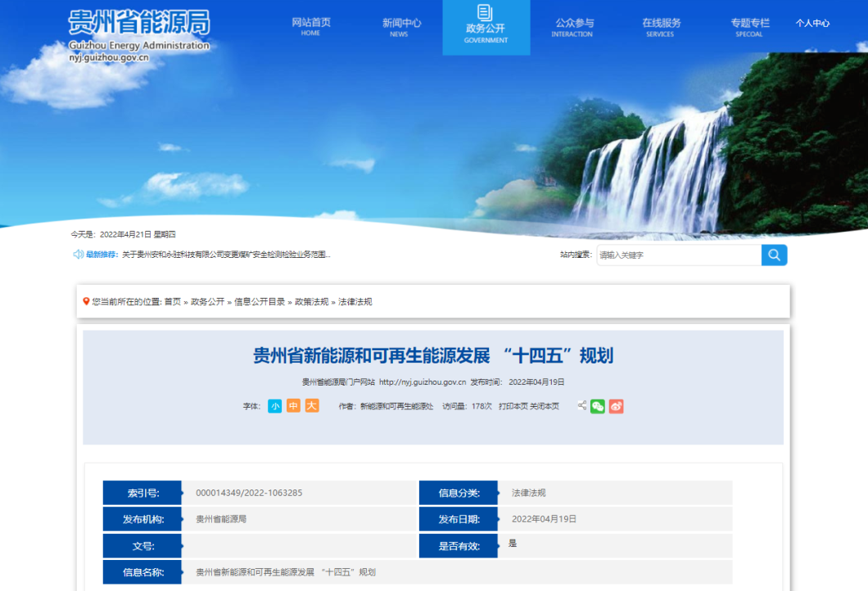Set font size to small (小)
The width and height of the screenshot is (868, 591).
[x=274, y=406]
